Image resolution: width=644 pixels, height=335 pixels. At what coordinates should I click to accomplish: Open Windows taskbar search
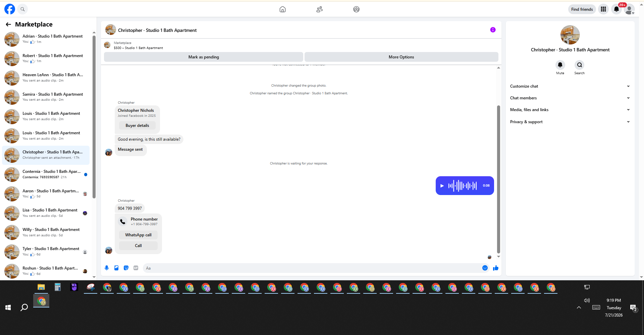coord(24,307)
